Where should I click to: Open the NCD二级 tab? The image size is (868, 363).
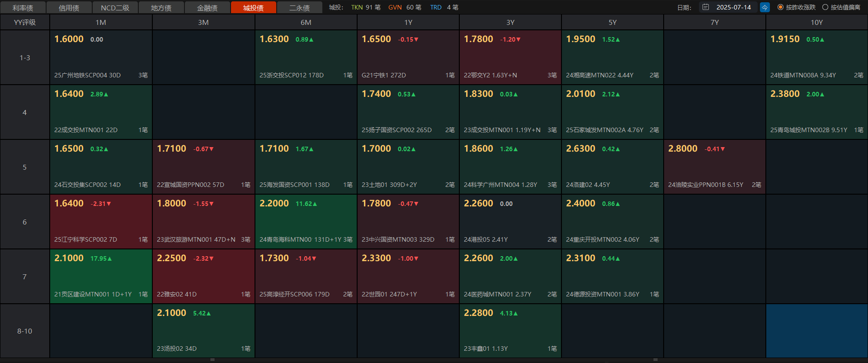(x=115, y=8)
